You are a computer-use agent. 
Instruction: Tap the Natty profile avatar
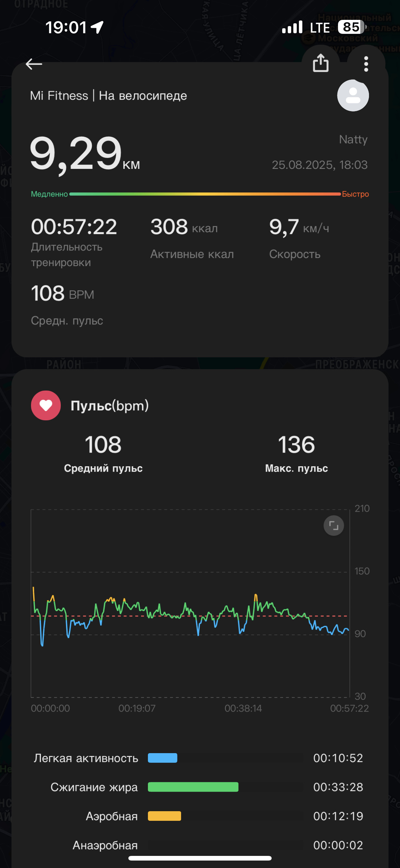pos(353,95)
